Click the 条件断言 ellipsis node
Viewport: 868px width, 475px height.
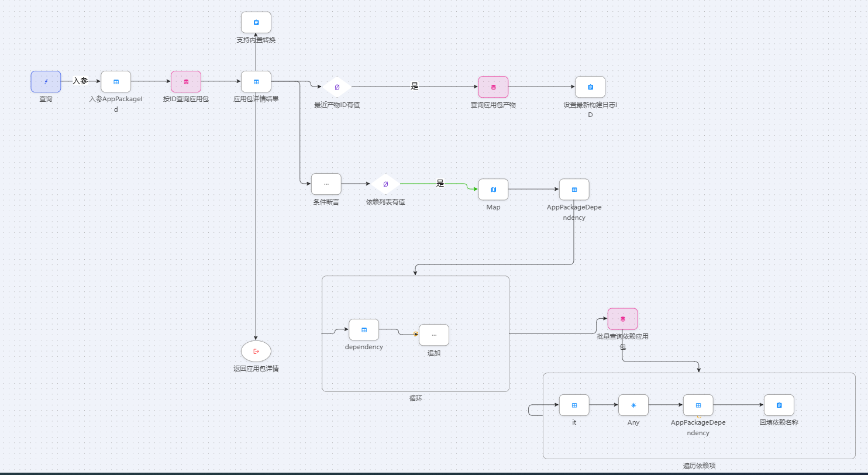point(326,184)
